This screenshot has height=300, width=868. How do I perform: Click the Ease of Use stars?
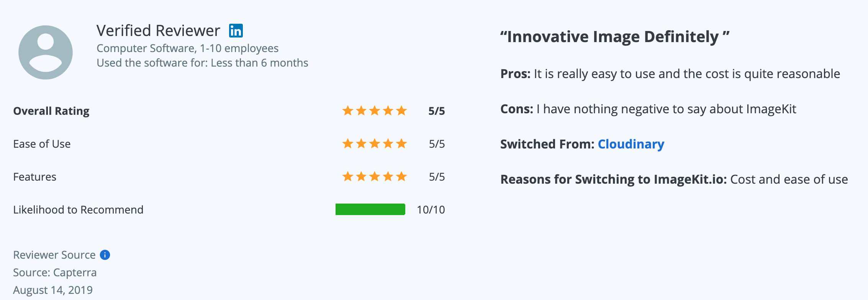pos(374,143)
